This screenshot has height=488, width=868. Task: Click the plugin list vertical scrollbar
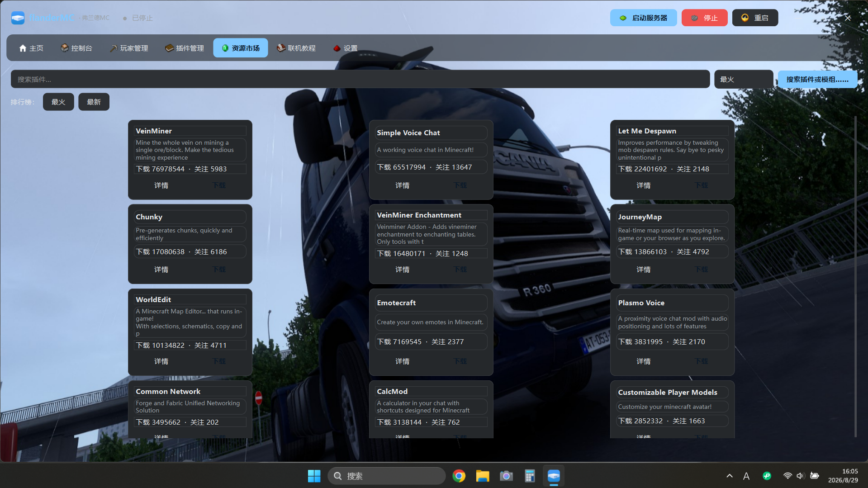(x=855, y=276)
